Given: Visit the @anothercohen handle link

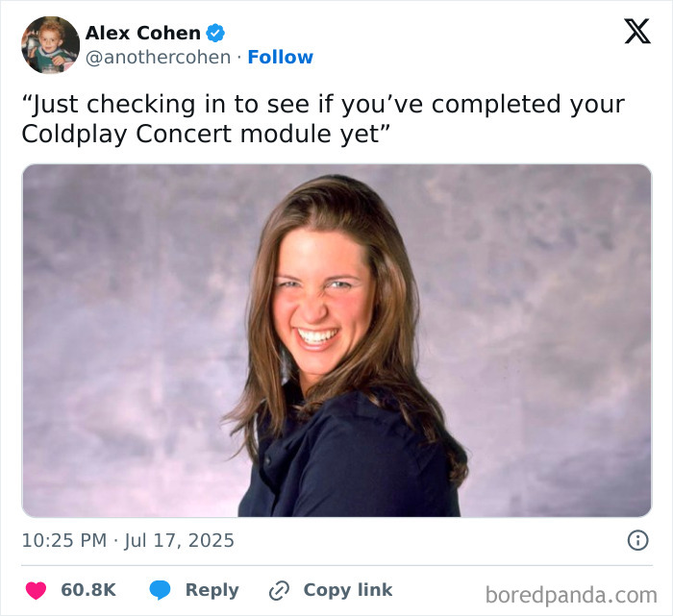Looking at the screenshot, I should click(x=158, y=57).
